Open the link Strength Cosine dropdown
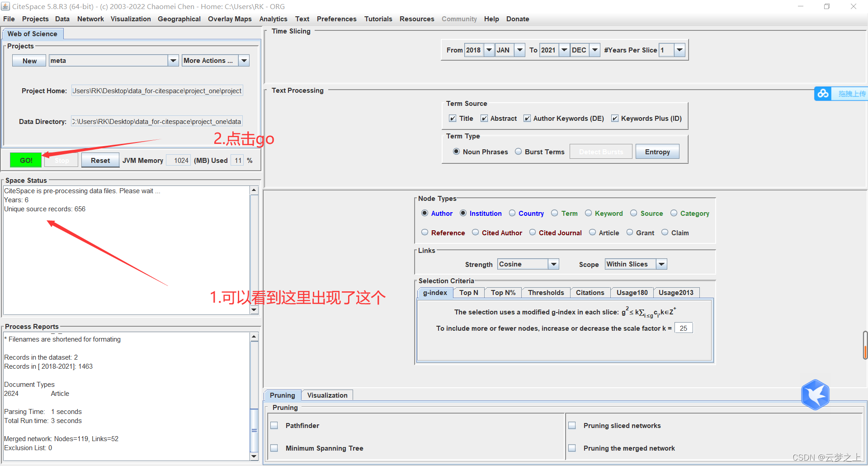 click(x=554, y=264)
